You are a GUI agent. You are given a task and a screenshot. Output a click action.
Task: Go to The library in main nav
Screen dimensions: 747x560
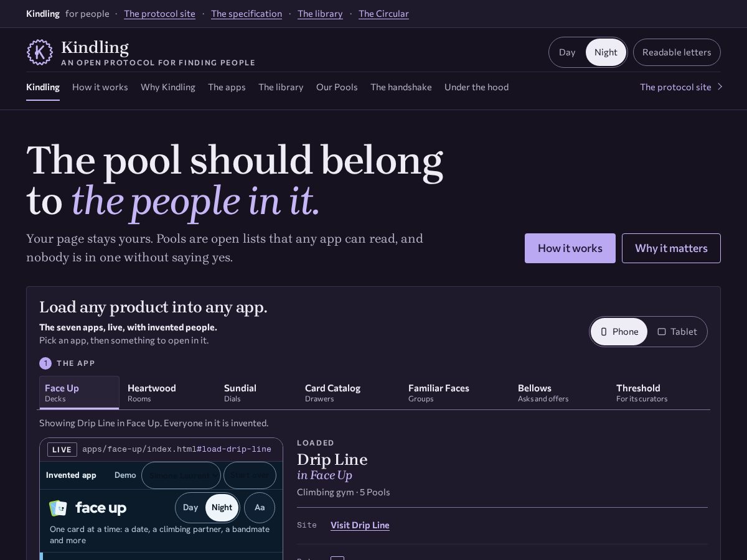(x=281, y=87)
